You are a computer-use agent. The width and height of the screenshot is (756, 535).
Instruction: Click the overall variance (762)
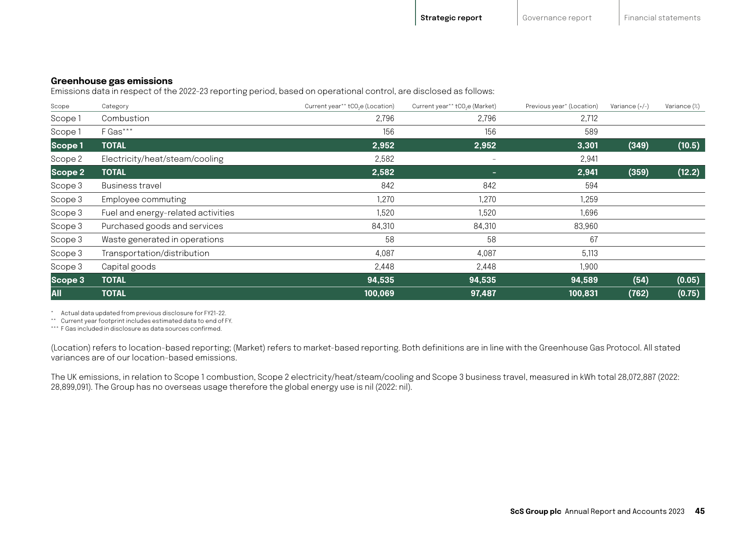(x=638, y=294)
